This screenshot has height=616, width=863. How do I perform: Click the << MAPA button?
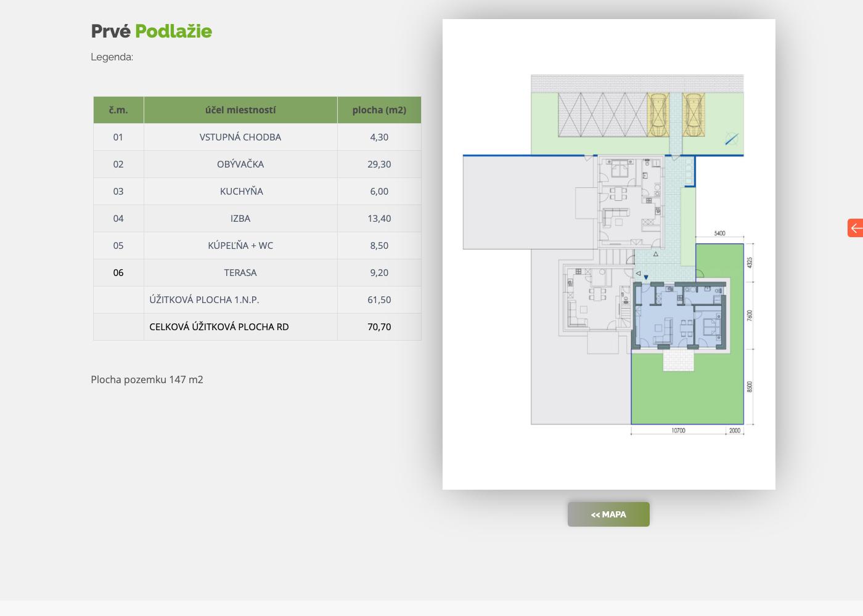tap(608, 514)
